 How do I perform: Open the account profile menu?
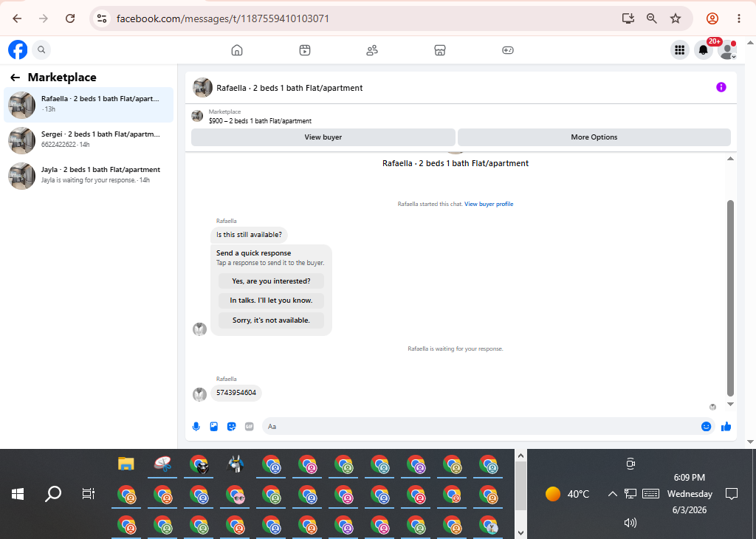coord(727,49)
